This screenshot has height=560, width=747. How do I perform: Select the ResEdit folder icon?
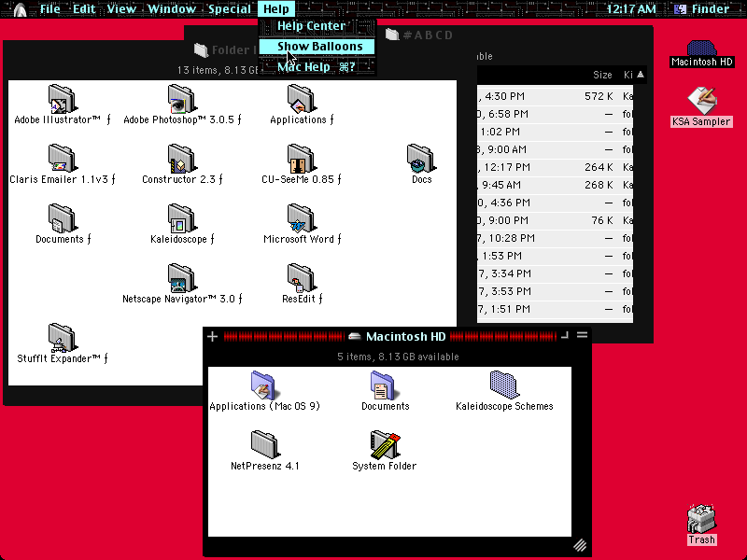click(x=301, y=278)
